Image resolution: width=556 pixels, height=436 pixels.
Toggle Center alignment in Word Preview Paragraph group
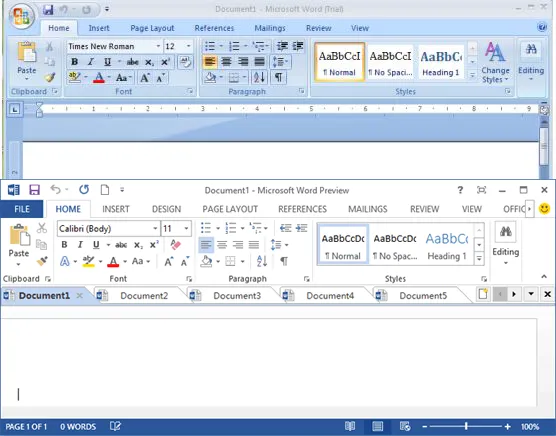point(222,245)
